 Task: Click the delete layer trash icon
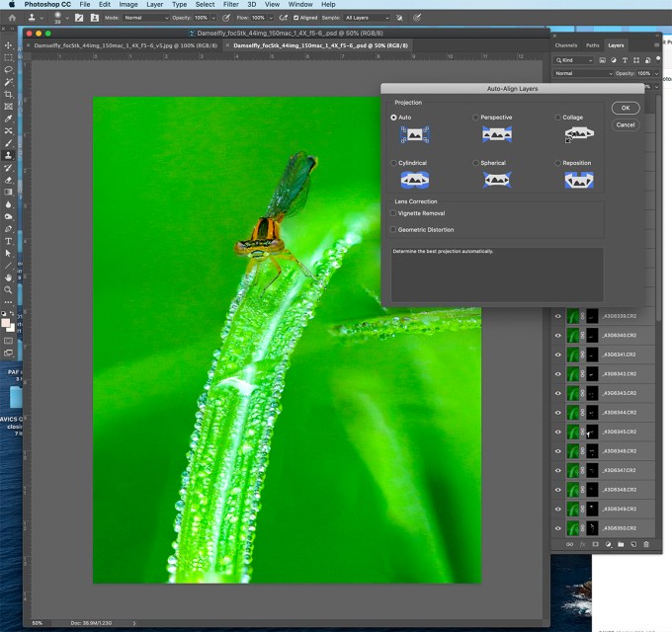[x=646, y=544]
